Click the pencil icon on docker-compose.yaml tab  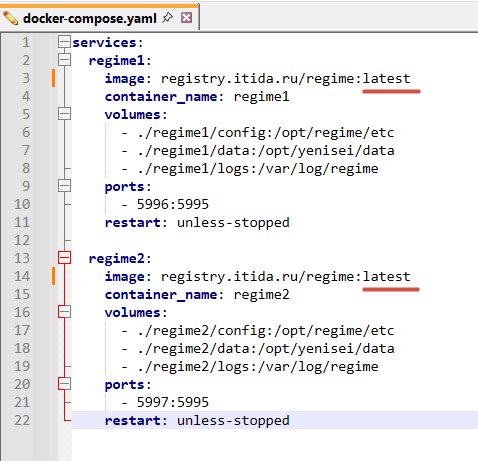(11, 18)
